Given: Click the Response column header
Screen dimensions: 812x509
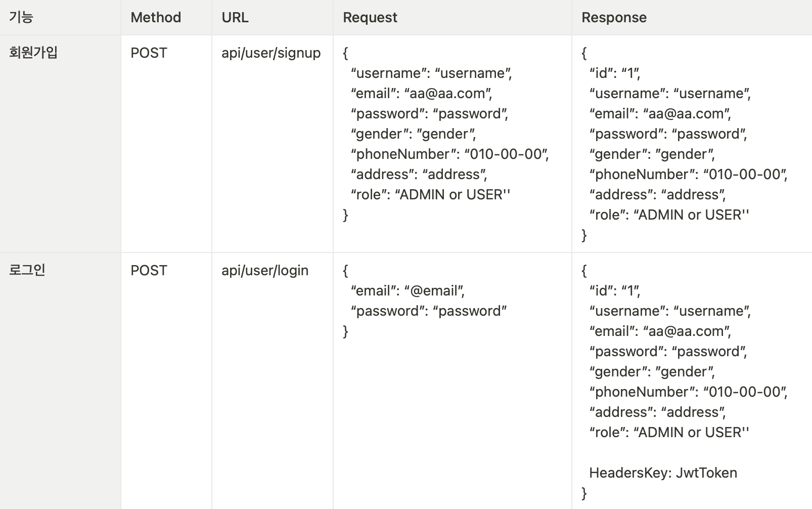Looking at the screenshot, I should point(614,17).
